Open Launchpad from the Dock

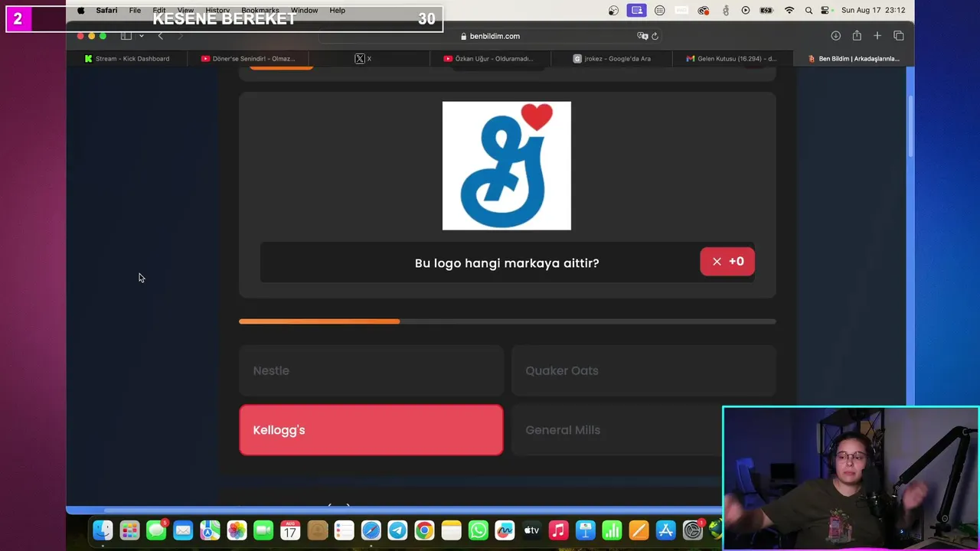coord(129,530)
